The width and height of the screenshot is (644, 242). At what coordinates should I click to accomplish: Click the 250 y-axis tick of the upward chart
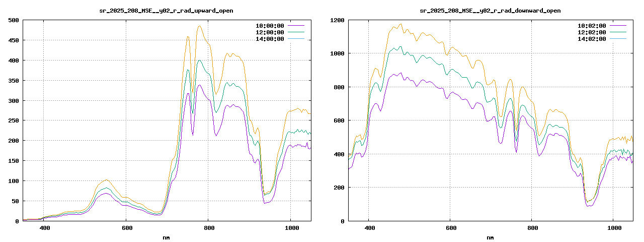pyautogui.click(x=14, y=121)
